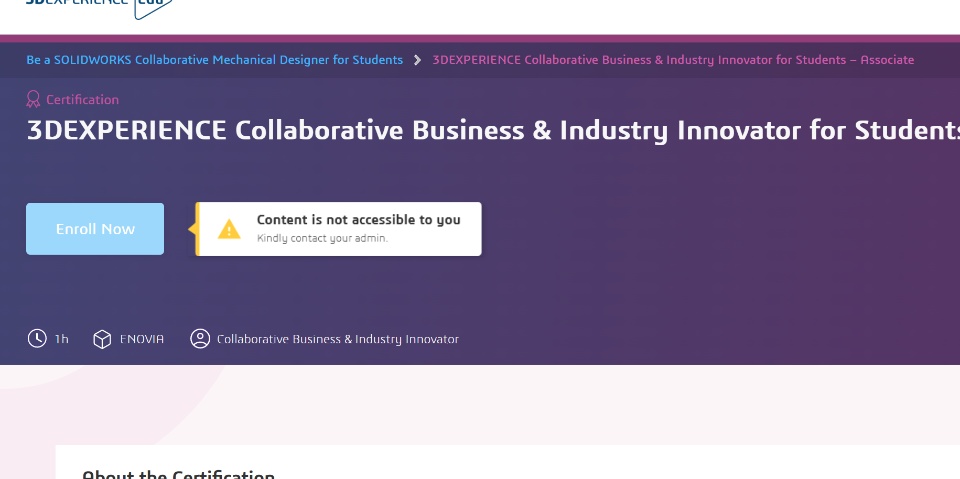Click the clock duration icon
This screenshot has height=479, width=960.
37,338
